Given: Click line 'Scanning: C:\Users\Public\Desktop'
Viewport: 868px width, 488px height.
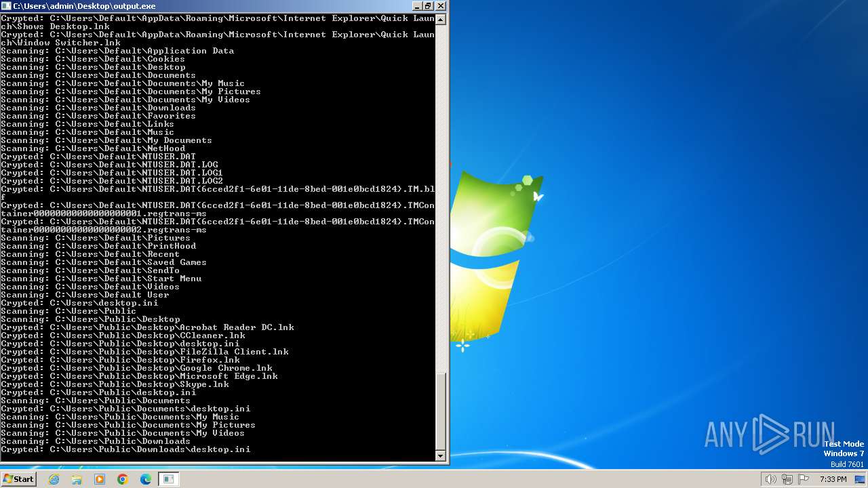Looking at the screenshot, I should (x=90, y=319).
